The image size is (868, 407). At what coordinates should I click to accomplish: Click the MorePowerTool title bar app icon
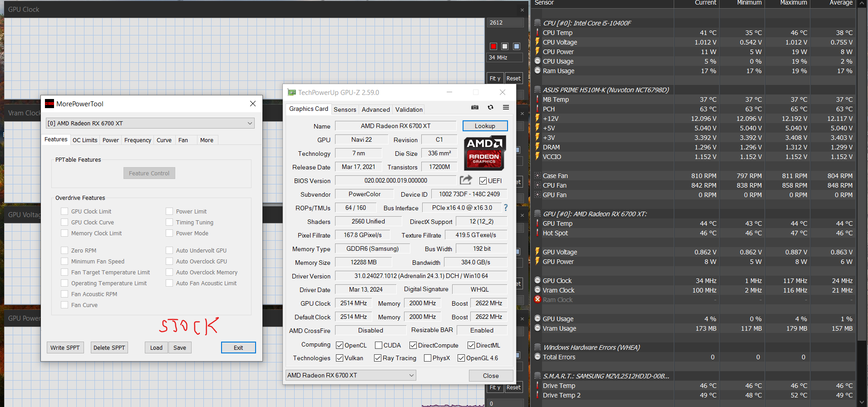click(x=49, y=104)
